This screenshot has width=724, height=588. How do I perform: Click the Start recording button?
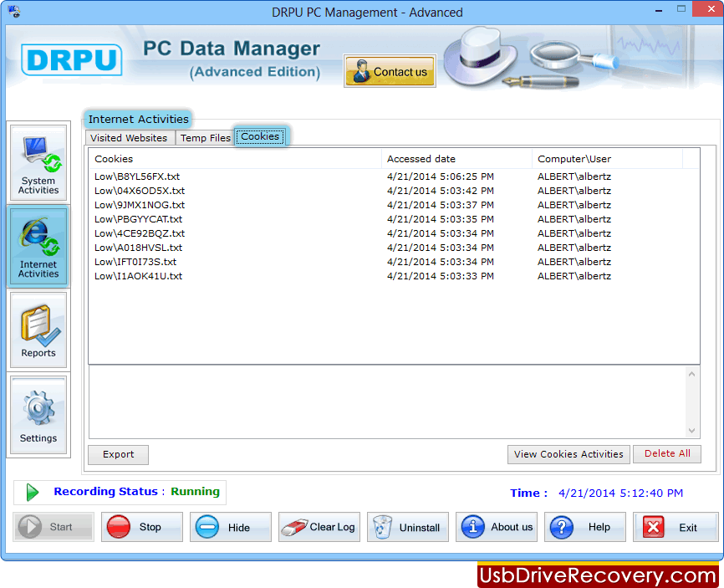(x=54, y=527)
